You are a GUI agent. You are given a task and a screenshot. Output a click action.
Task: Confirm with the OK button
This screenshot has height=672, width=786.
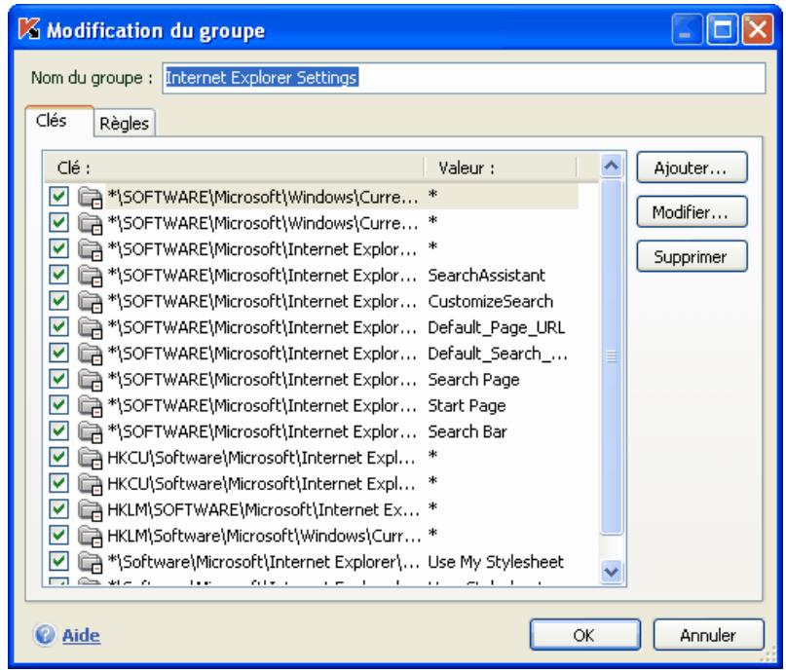584,635
